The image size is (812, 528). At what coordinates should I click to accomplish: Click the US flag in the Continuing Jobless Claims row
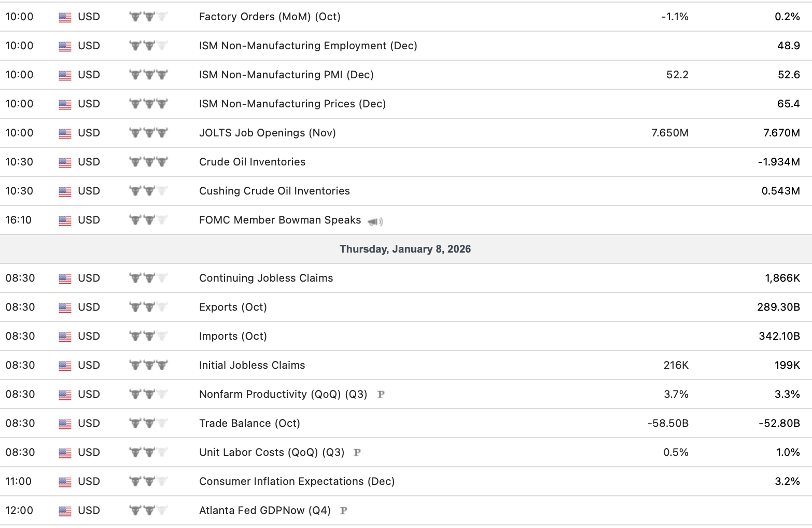(65, 279)
